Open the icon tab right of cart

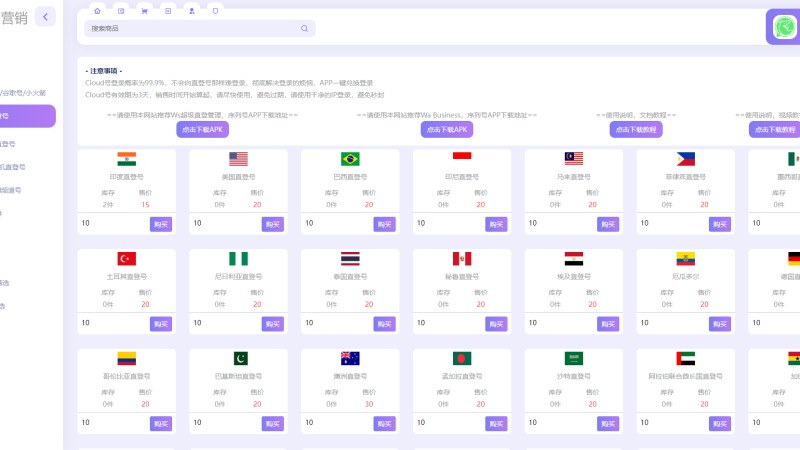(x=168, y=11)
